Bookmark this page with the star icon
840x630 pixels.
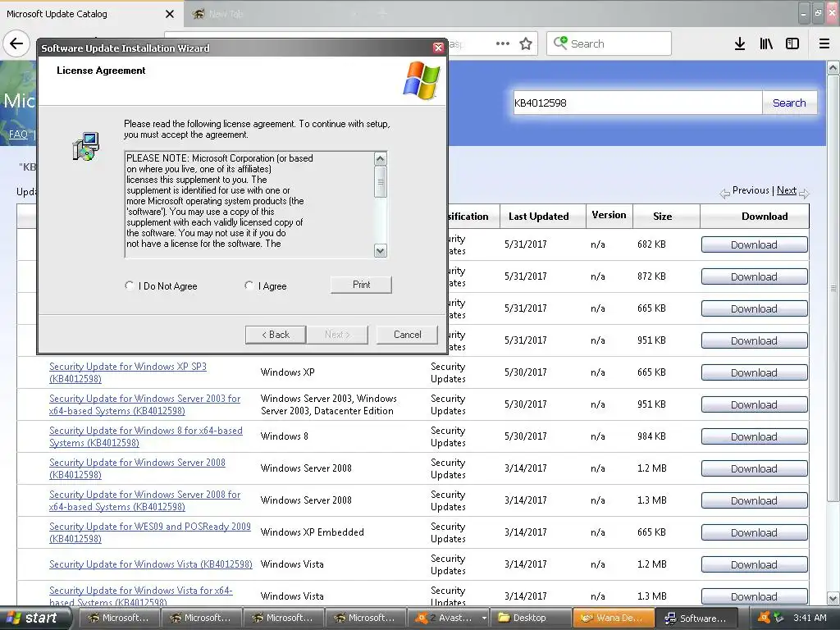coord(526,43)
